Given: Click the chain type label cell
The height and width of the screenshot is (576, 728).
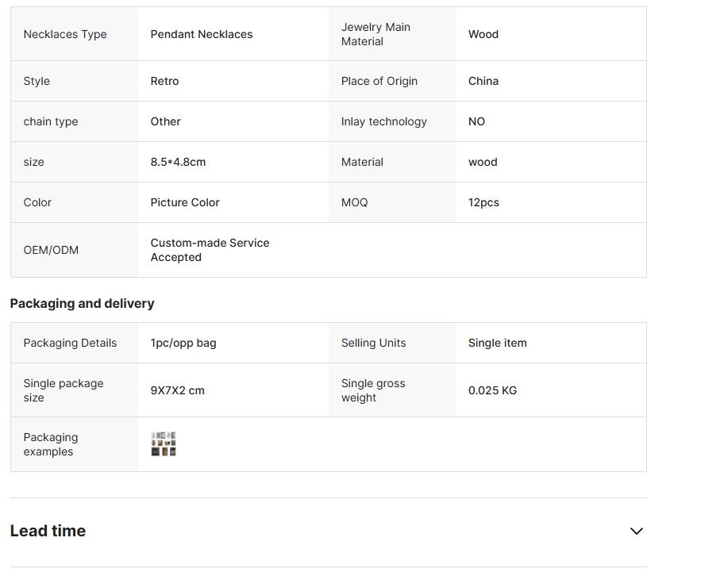Looking at the screenshot, I should [75, 121].
